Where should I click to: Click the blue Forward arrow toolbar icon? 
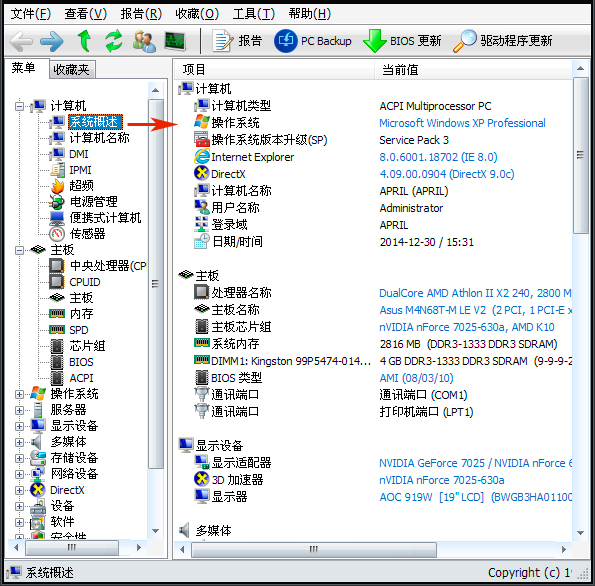coord(52,41)
